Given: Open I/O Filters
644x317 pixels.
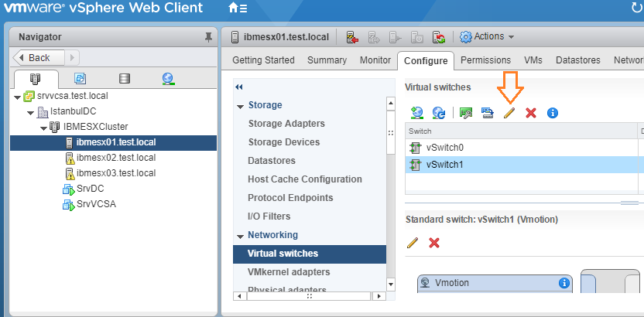Looking at the screenshot, I should click(x=269, y=216).
